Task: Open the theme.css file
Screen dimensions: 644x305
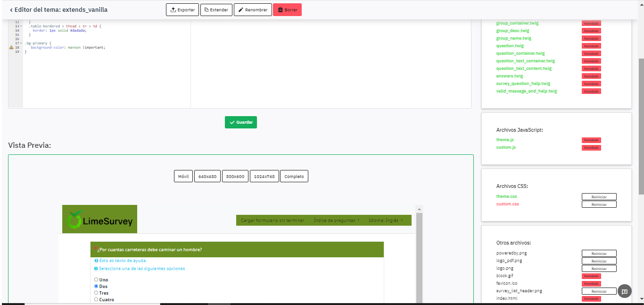Action: (x=506, y=196)
